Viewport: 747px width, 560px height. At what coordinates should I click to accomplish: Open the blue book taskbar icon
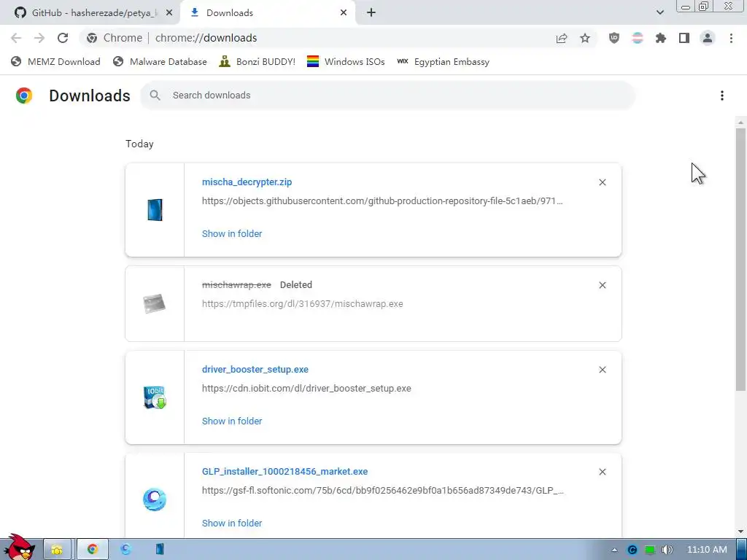pos(160,550)
